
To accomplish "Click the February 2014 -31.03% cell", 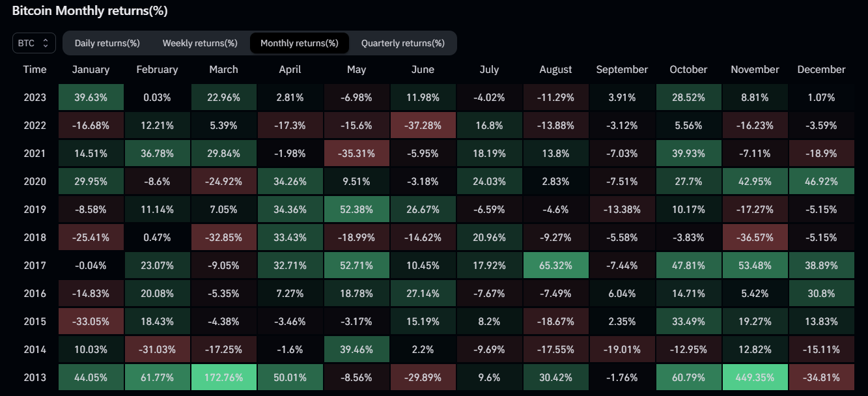I will (157, 349).
